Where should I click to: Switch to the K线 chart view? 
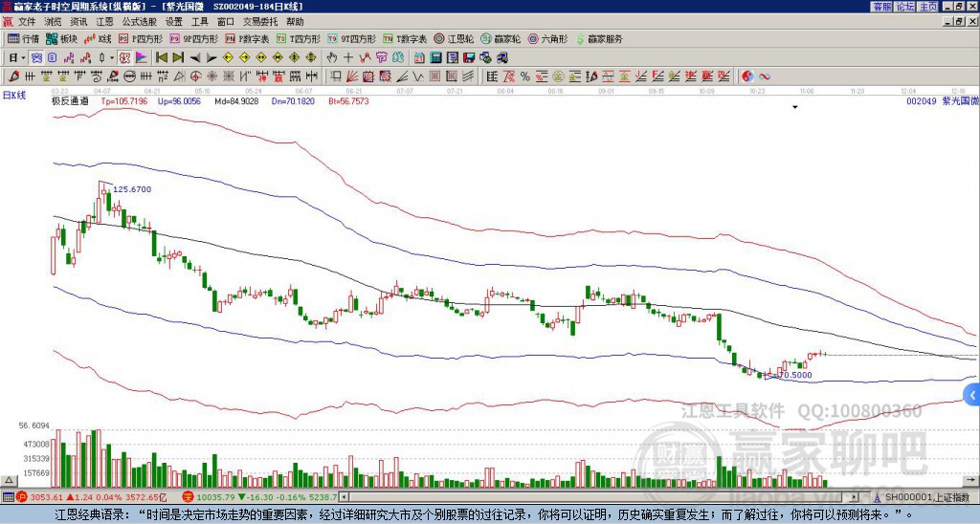click(98, 38)
